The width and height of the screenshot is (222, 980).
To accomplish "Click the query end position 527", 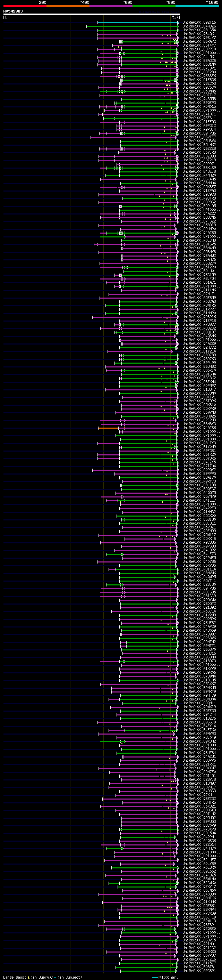I will coord(175,17).
